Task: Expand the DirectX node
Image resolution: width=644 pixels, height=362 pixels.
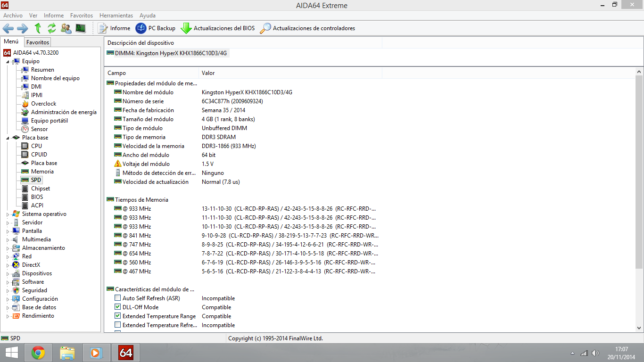Action: click(x=8, y=265)
